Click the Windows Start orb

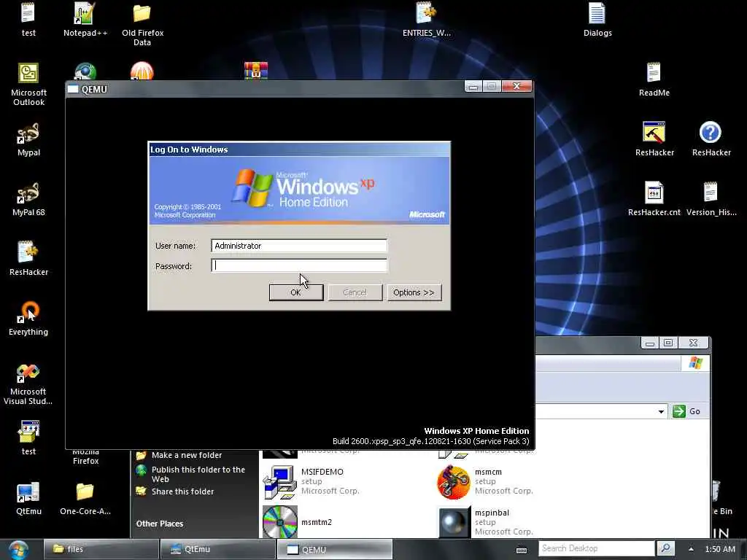tap(18, 550)
